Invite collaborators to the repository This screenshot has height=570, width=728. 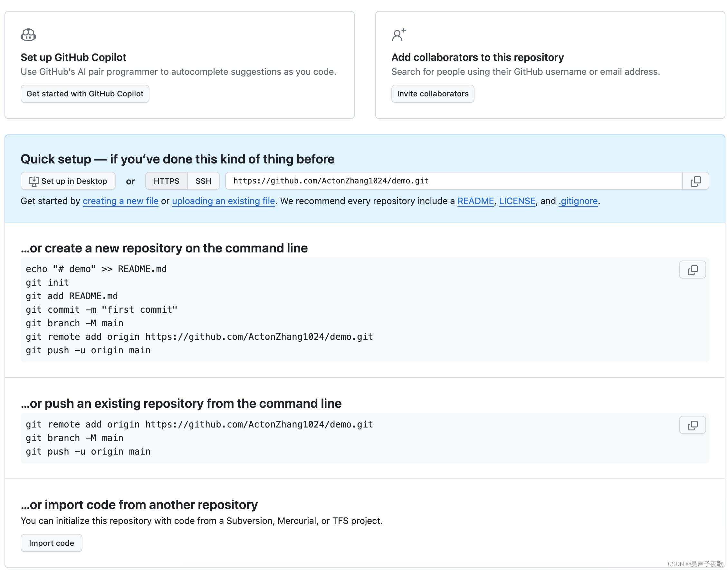(433, 94)
